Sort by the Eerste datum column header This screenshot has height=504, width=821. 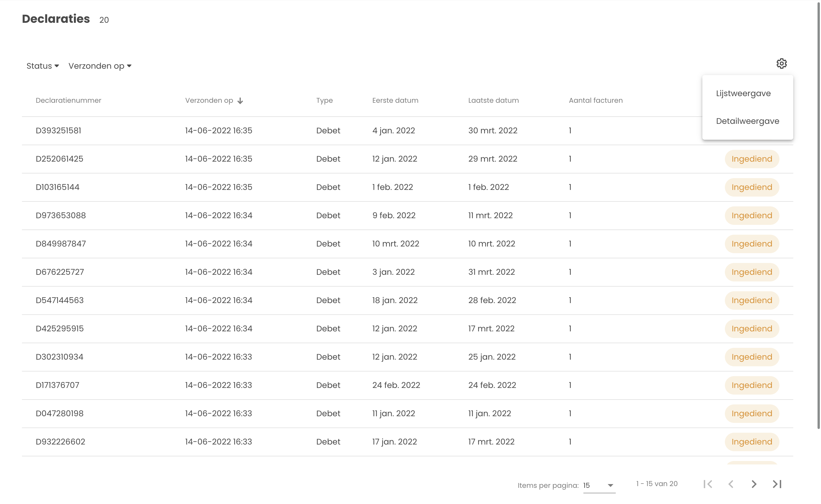pyautogui.click(x=395, y=100)
